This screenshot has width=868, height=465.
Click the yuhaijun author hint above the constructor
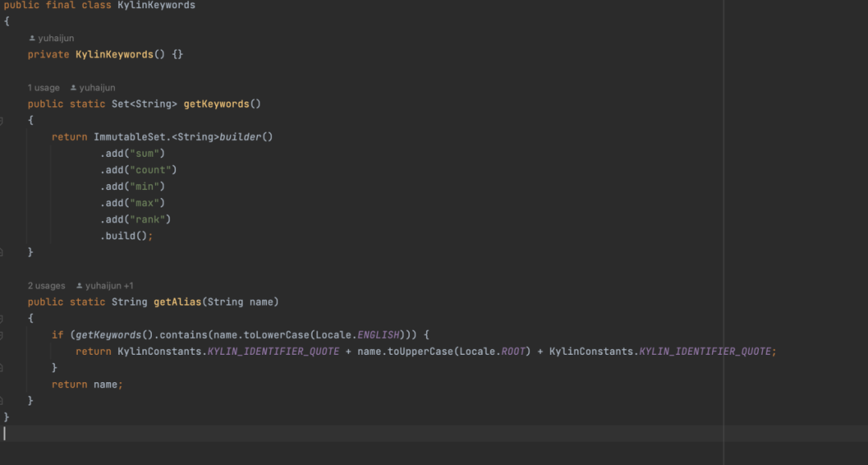56,39
